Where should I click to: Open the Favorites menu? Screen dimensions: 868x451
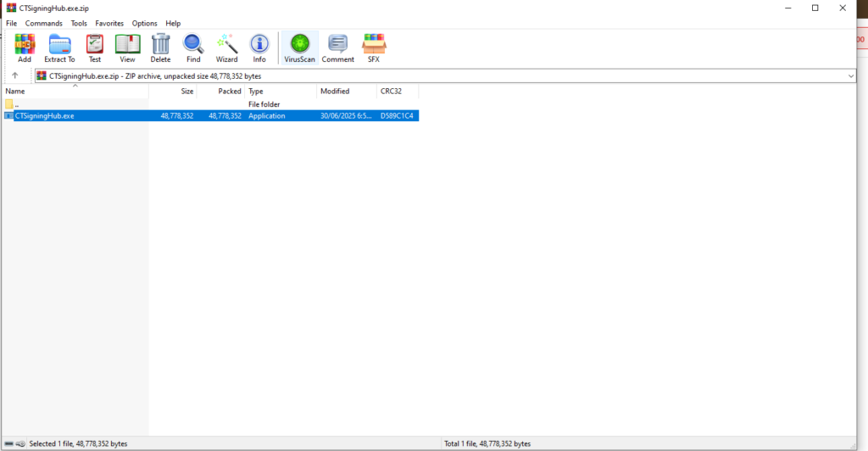tap(108, 23)
